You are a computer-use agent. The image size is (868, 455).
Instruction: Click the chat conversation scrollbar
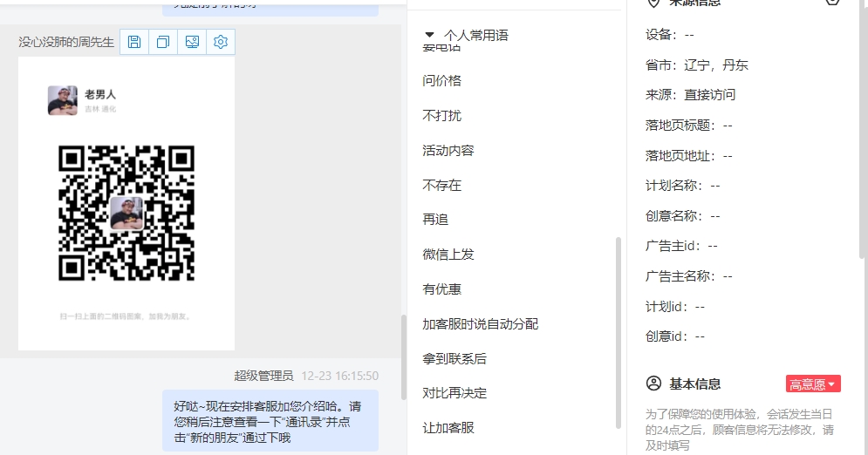[x=404, y=357]
